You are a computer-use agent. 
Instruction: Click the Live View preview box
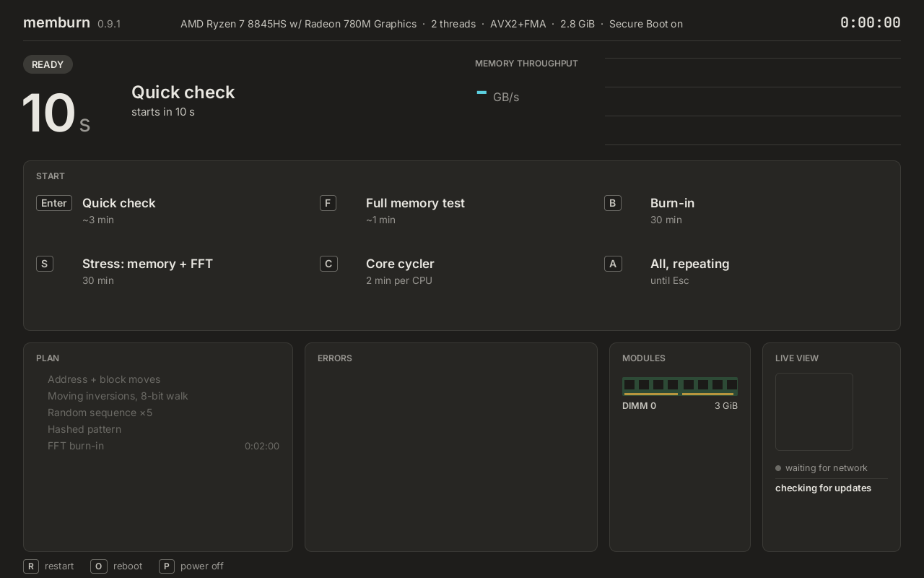click(814, 412)
